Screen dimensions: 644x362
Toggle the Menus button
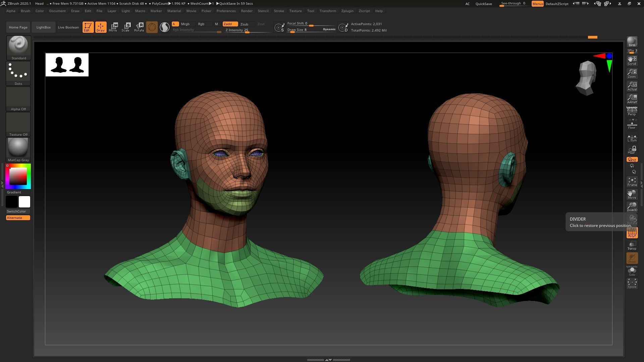[537, 4]
